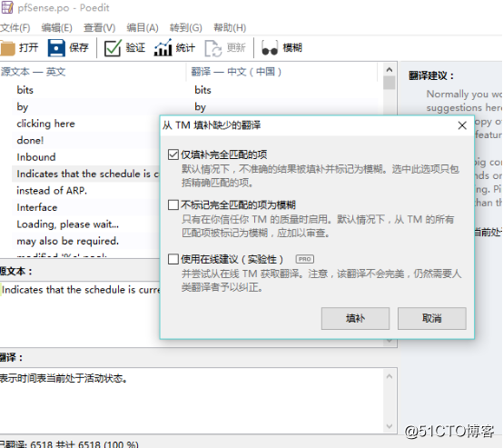The image size is (503, 448).
Task: Click the source text 'Indicates that the schedule is curre'
Action: pyautogui.click(x=81, y=290)
